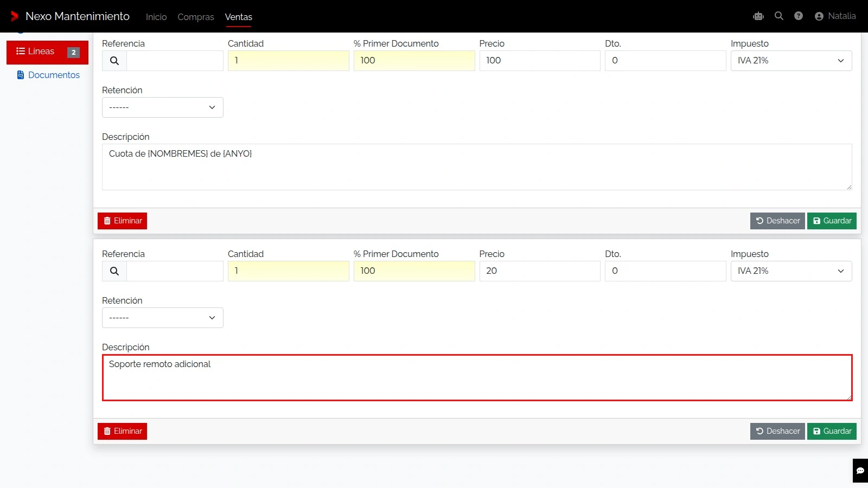Undo first line changes with Deshacer

777,221
